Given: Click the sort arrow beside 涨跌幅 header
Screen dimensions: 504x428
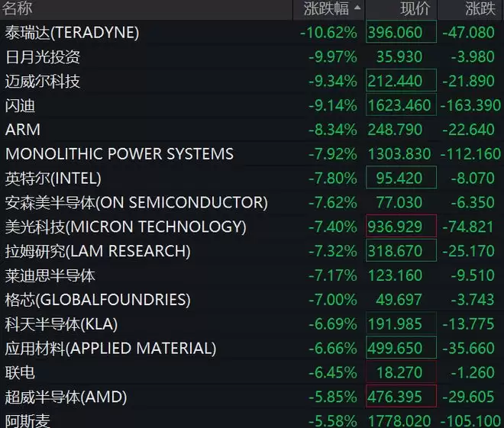Looking at the screenshot, I should 357,8.
